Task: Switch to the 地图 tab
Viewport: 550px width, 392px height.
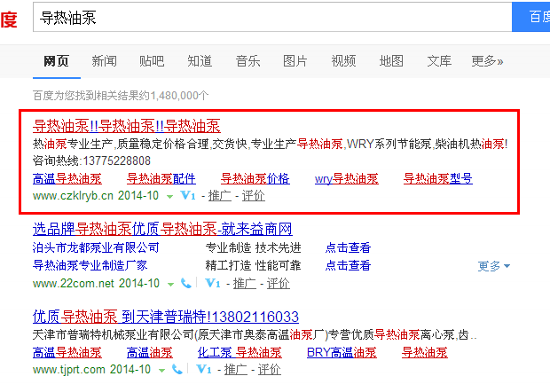Action: pyautogui.click(x=391, y=61)
